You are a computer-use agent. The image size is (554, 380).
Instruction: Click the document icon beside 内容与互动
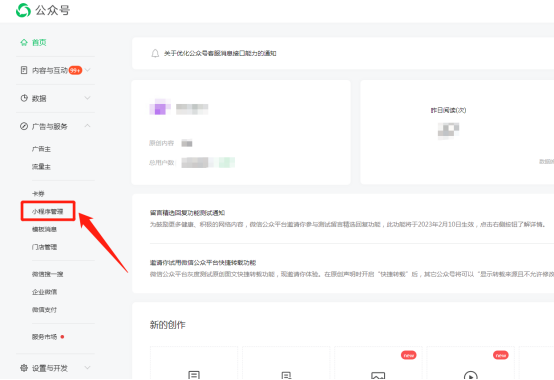(x=24, y=70)
